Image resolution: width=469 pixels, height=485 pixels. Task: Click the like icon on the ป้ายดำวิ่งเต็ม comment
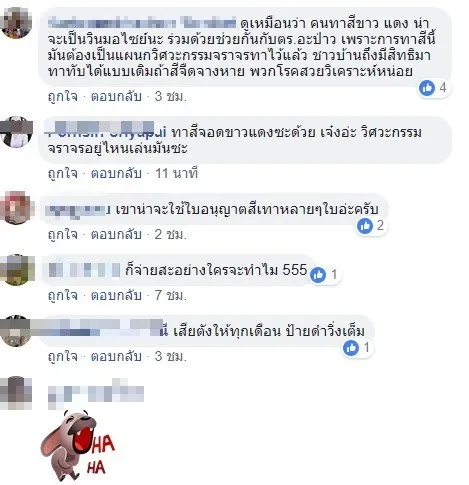coord(351,348)
